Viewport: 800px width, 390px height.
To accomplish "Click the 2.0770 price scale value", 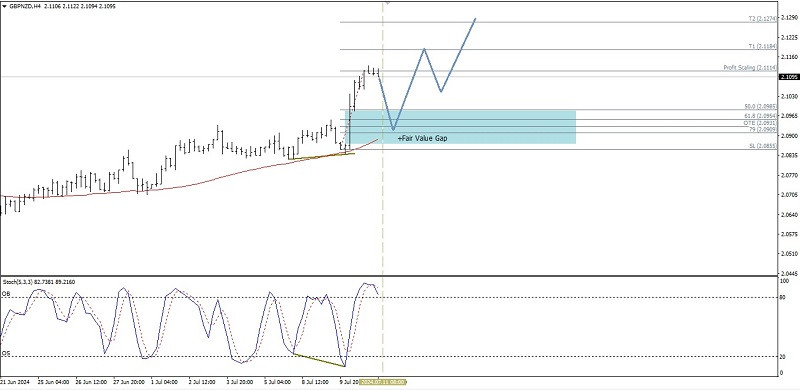I will (788, 175).
